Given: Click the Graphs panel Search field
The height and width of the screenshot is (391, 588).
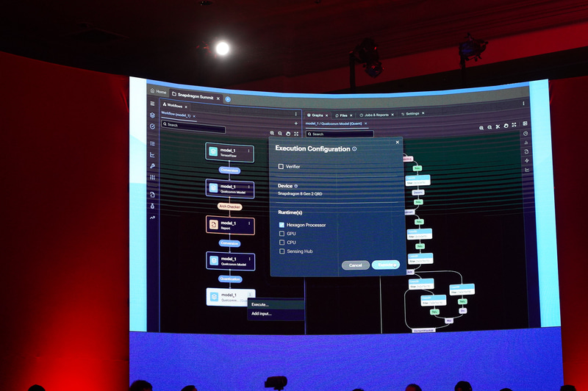Looking at the screenshot, I should (x=340, y=134).
